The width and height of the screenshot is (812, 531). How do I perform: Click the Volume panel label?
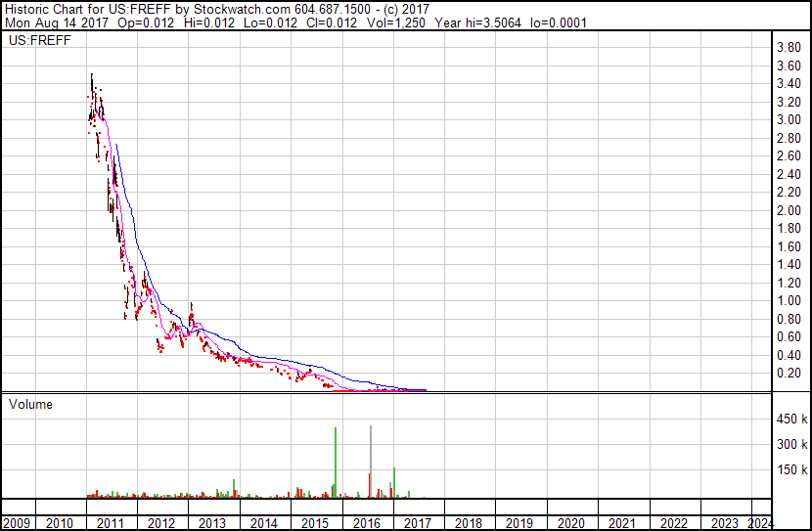[x=30, y=405]
